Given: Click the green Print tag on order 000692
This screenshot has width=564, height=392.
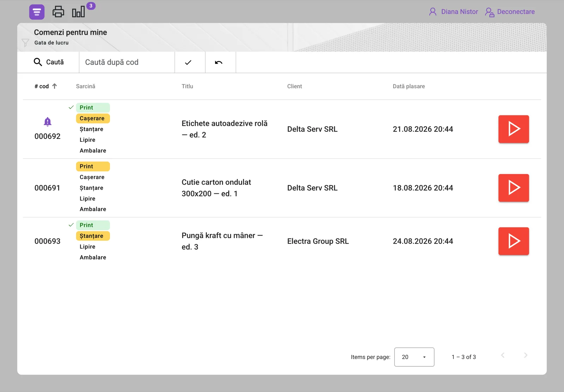Looking at the screenshot, I should pyautogui.click(x=93, y=108).
